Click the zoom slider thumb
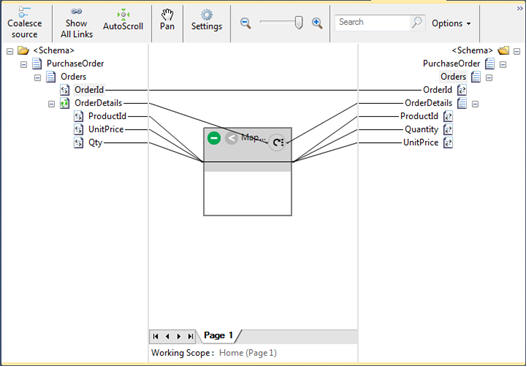527x367 pixels. (x=298, y=23)
